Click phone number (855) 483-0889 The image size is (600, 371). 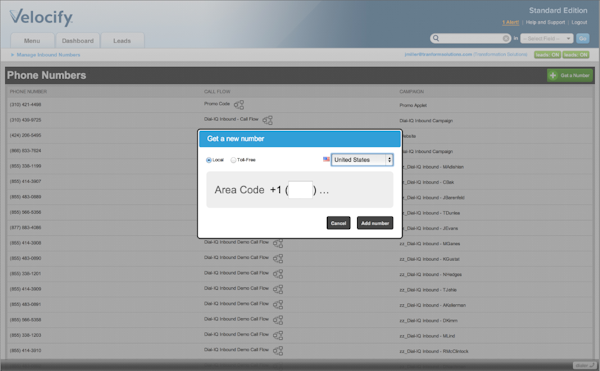25,197
